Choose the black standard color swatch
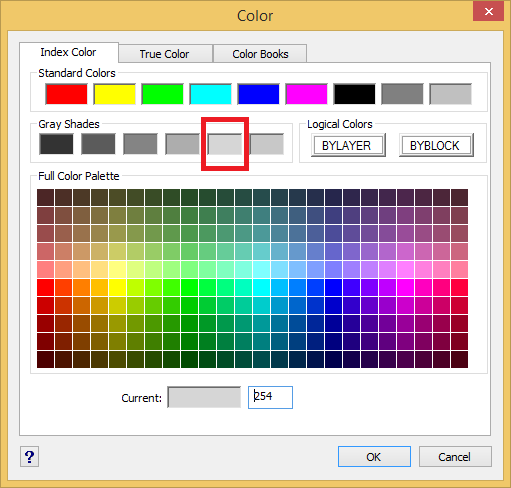511x488 pixels. click(354, 94)
